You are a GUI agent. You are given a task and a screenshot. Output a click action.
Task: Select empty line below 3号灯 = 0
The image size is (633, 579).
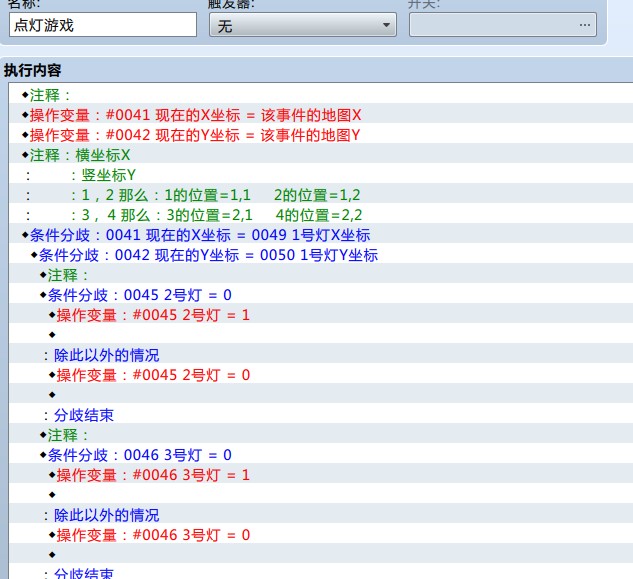click(321, 555)
